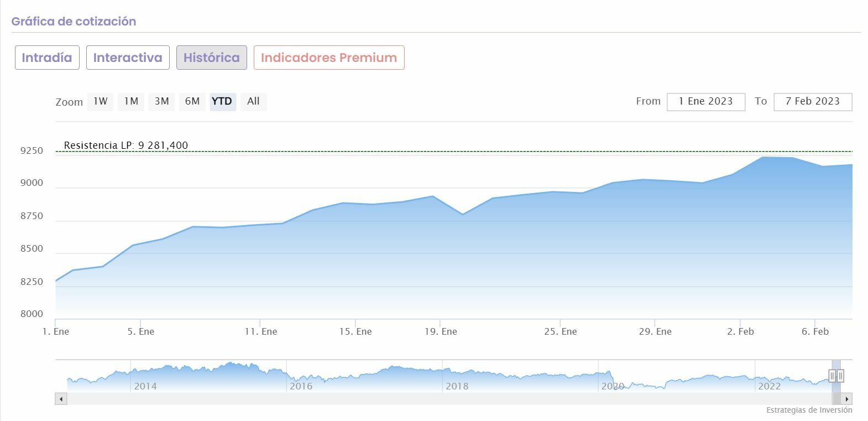The height and width of the screenshot is (421, 868).
Task: Set zoom range to 1W
Action: click(100, 101)
